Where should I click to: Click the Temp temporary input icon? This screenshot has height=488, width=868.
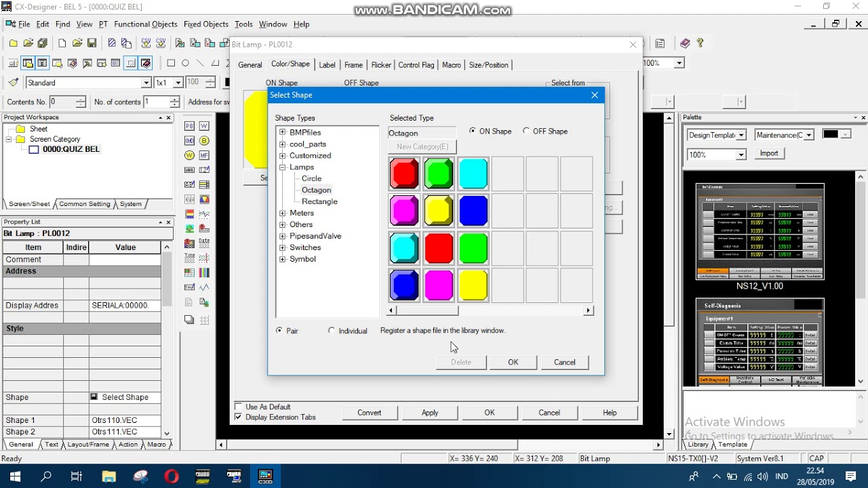coord(189,287)
